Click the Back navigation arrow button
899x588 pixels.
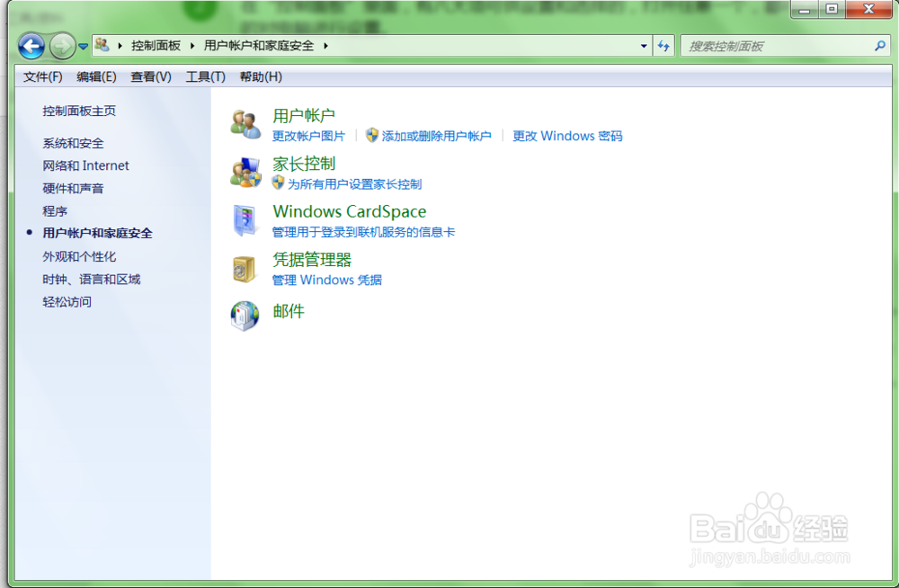(31, 46)
